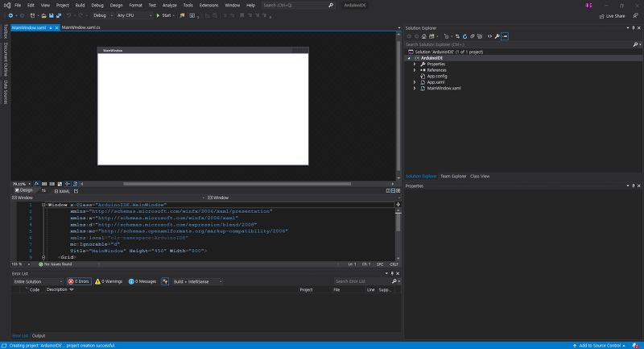Click the Live Share button
Image resolution: width=644 pixels, height=349 pixels.
coord(612,16)
